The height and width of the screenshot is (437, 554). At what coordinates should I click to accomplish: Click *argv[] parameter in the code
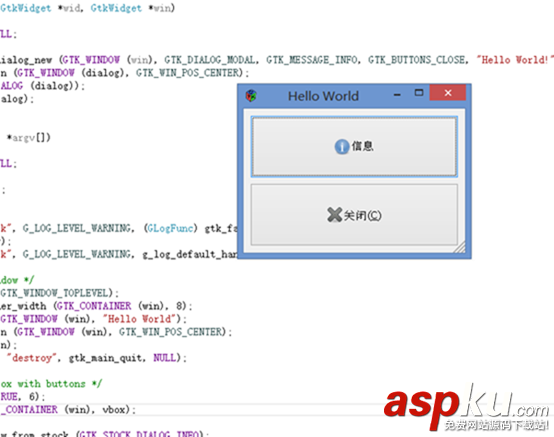pyautogui.click(x=28, y=137)
